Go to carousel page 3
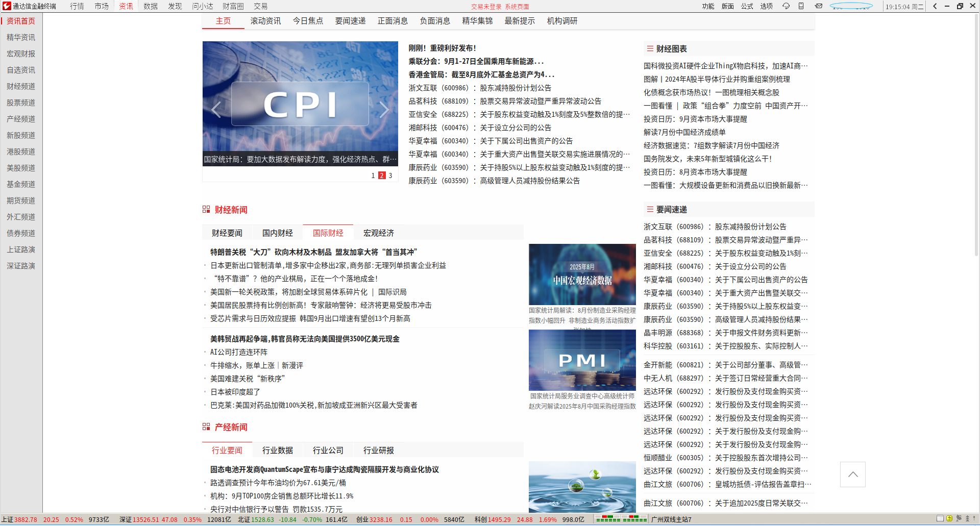The height and width of the screenshot is (526, 980). [390, 176]
